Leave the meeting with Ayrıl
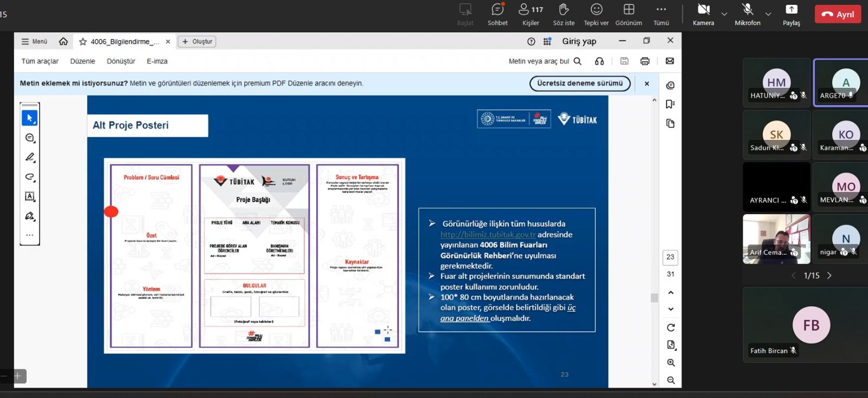The height and width of the screenshot is (398, 868). coord(838,15)
